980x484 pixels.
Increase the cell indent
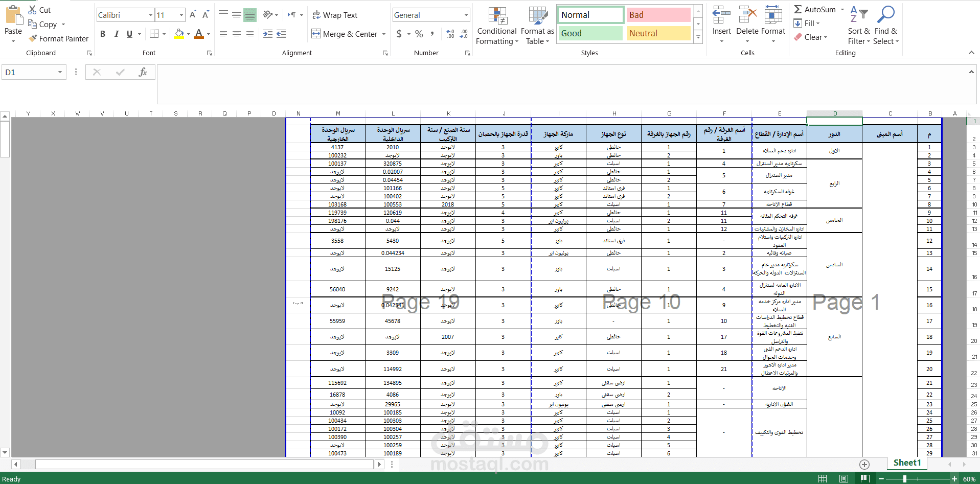(281, 34)
